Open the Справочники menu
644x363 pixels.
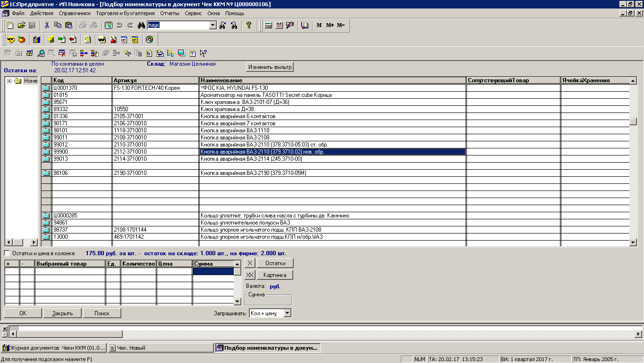click(x=75, y=13)
